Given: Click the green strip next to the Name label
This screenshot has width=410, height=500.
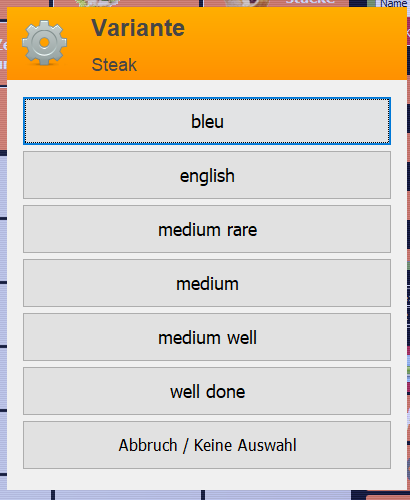Looking at the screenshot, I should pyautogui.click(x=371, y=3).
